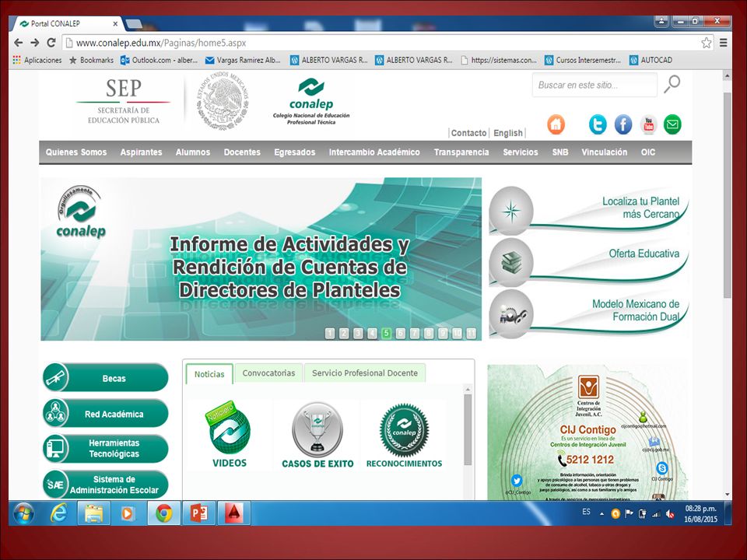Open the Twitter icon
This screenshot has width=747, height=560.
pos(598,124)
